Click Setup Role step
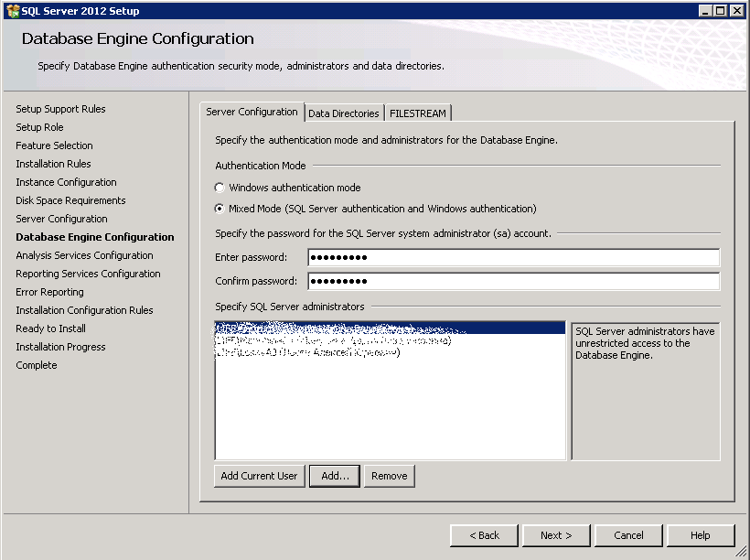This screenshot has width=750, height=560. [x=39, y=127]
